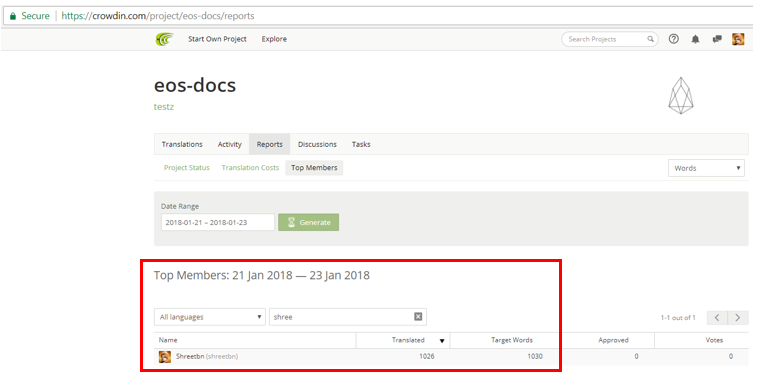Image resolution: width=757 pixels, height=374 pixels.
Task: Click the translated value 1026
Action: coord(428,357)
